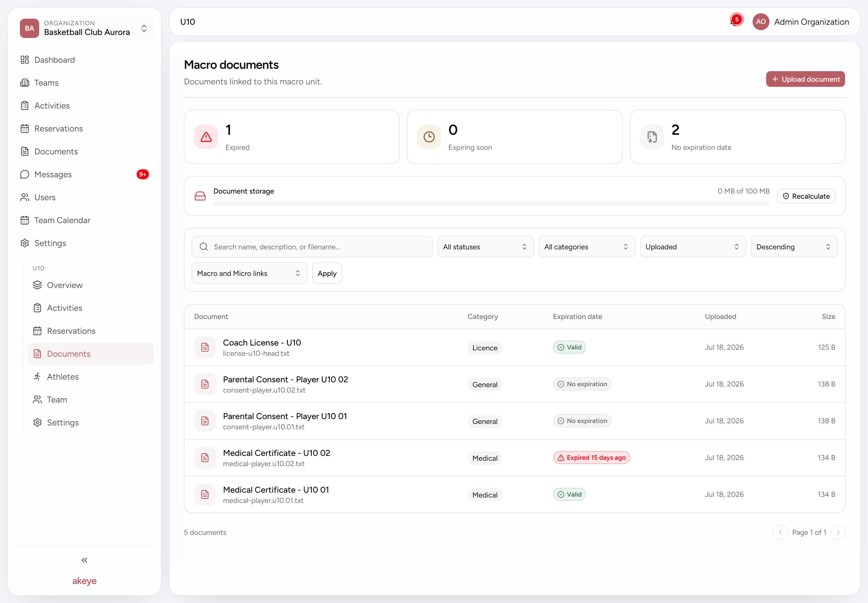The image size is (868, 603).
Task: Click the Expired 15 days ago badge
Action: pos(592,458)
